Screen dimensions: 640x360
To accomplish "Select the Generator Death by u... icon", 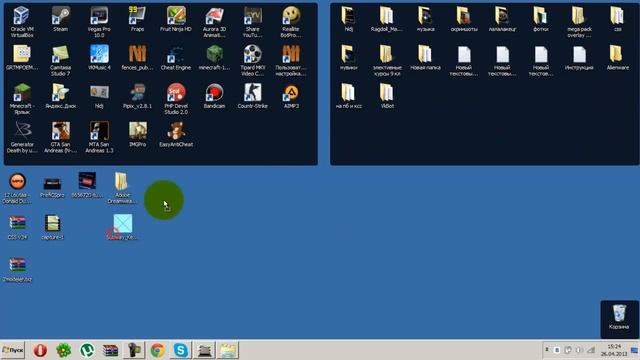I will coord(22,131).
